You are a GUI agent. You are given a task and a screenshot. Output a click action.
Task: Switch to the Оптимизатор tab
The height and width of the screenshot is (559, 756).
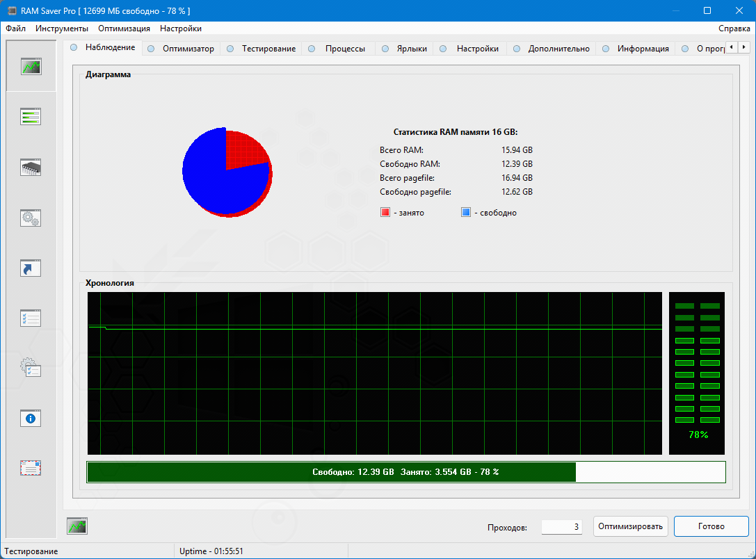[182, 49]
